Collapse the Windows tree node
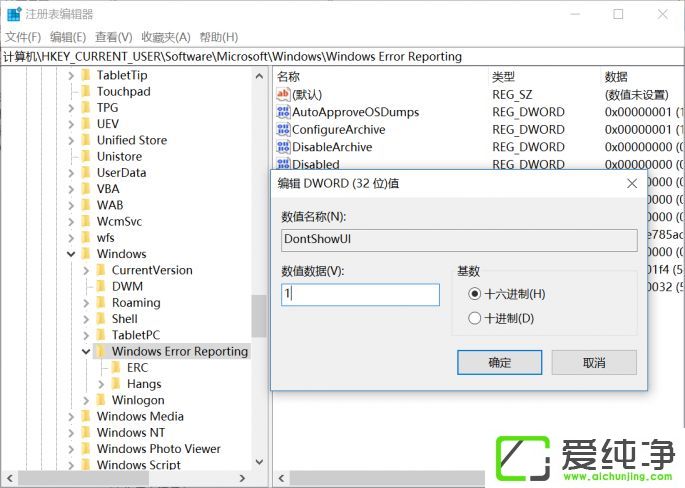 [x=71, y=254]
